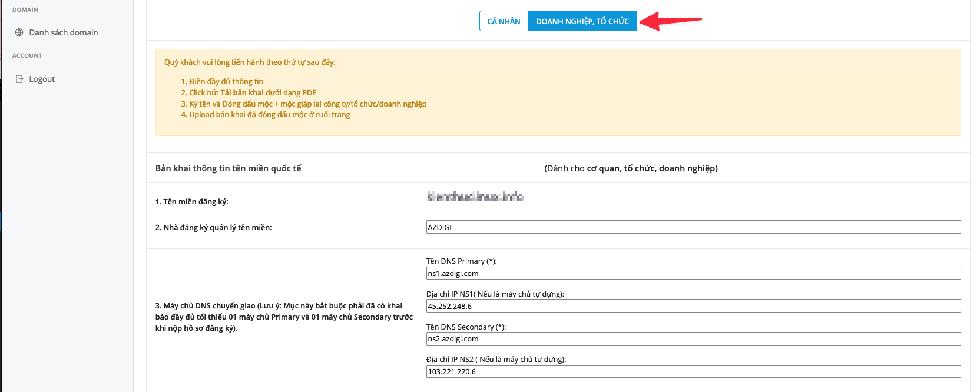Click the Tên miền đăng ký label
The height and width of the screenshot is (392, 980).
tap(191, 202)
